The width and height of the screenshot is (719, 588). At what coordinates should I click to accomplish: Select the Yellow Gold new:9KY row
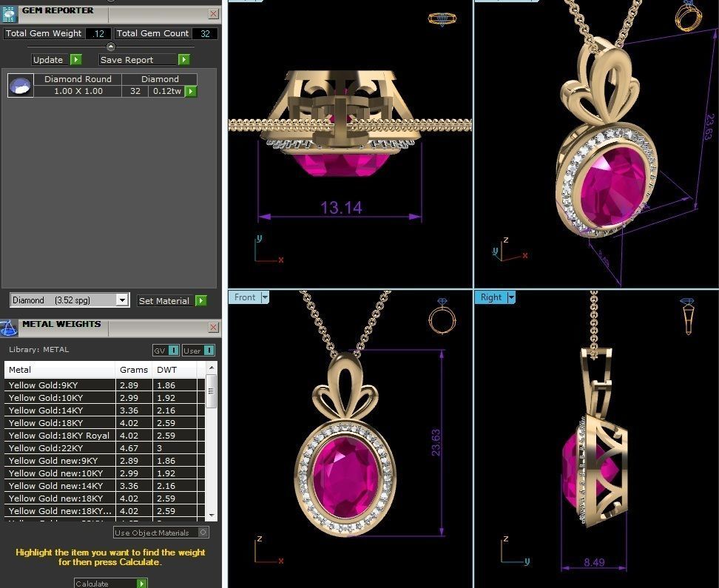pos(104,461)
